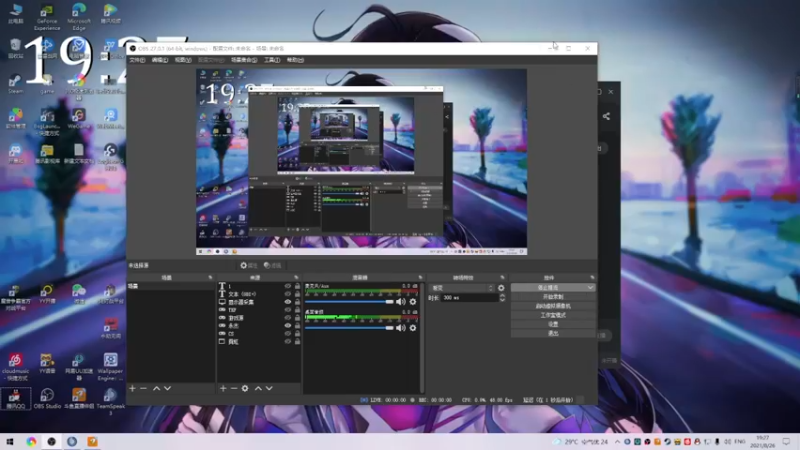The height and width of the screenshot is (450, 800).
Task: Expand the 停止推流 button dropdown arrow
Action: coord(591,287)
